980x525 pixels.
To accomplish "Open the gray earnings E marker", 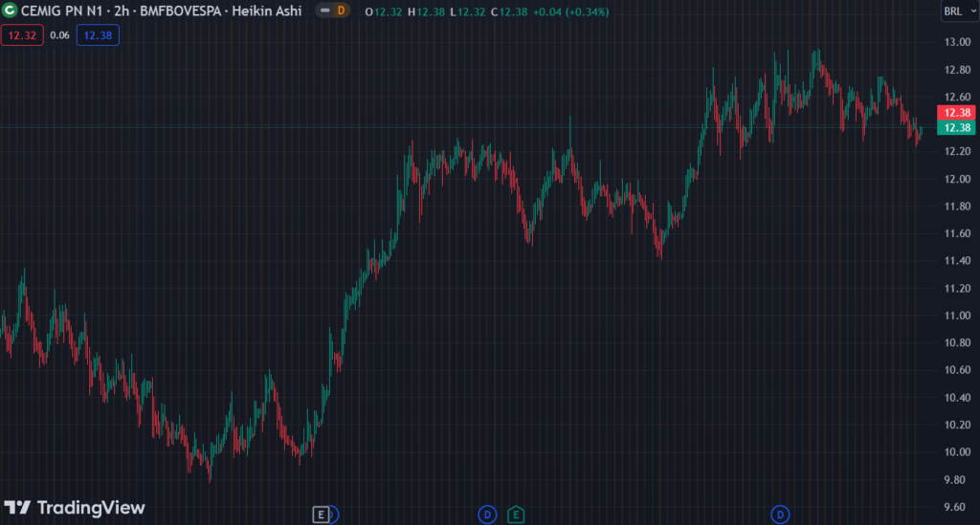I will (x=322, y=515).
